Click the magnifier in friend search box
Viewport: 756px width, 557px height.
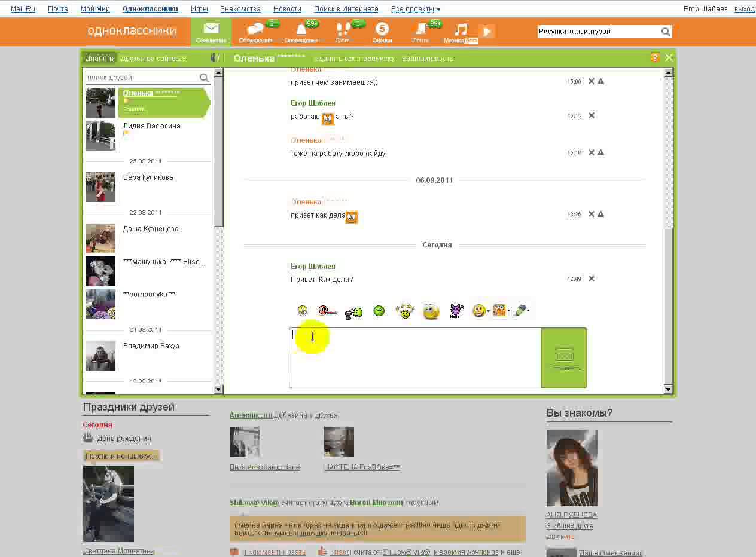pos(204,78)
